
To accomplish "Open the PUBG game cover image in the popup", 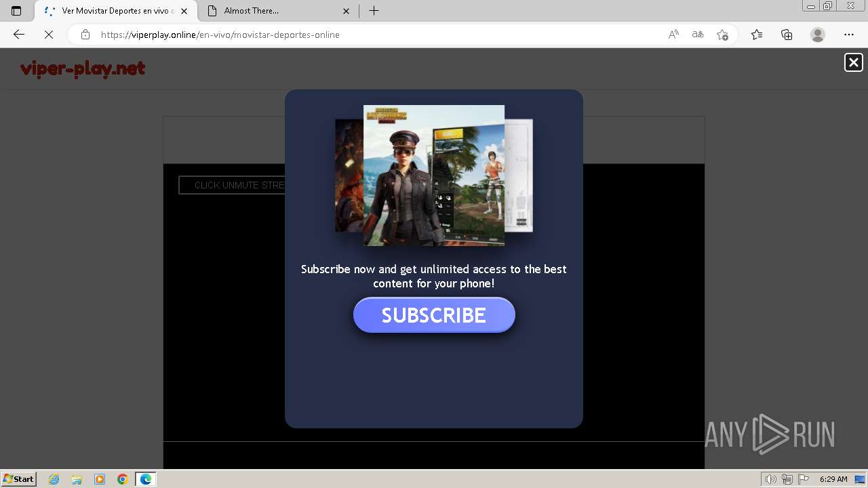I will 434,175.
